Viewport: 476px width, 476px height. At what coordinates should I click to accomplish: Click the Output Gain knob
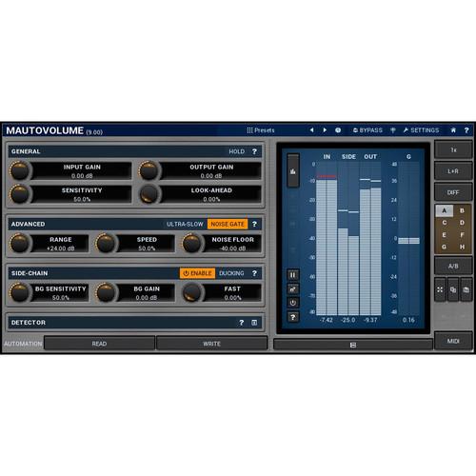149,170
